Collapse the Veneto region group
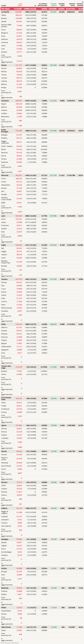Image resolution: width=84 pixels, height=644 pixels. coord(4,65)
